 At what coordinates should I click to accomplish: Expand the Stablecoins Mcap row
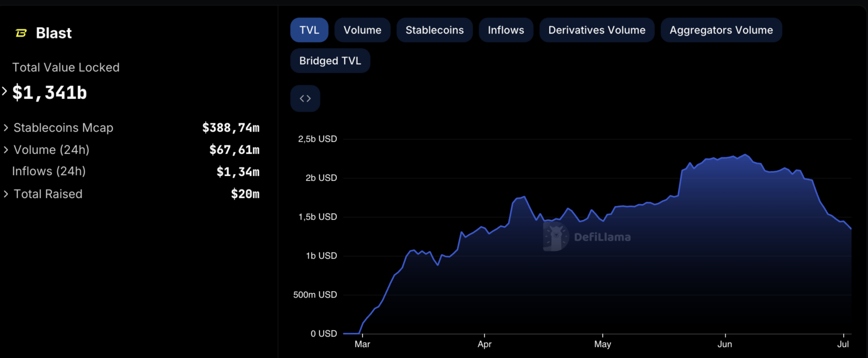[6, 128]
